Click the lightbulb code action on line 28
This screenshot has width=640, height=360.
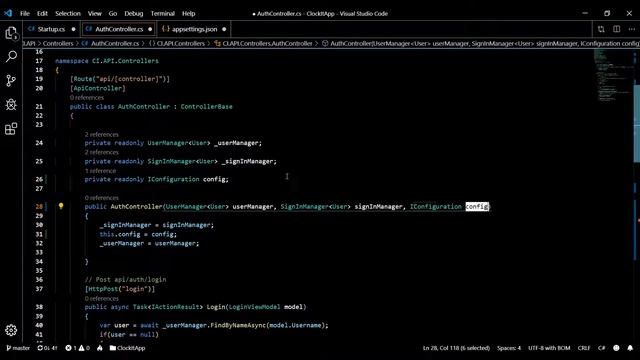61,206
